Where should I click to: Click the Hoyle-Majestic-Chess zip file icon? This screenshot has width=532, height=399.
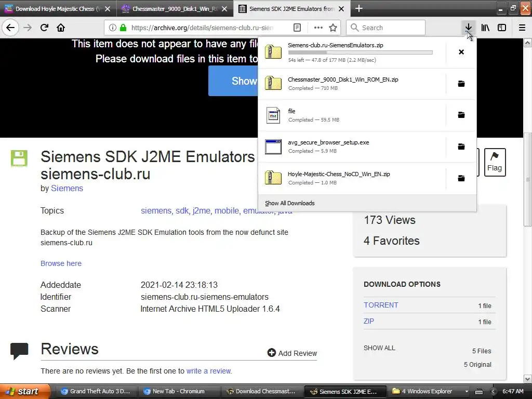[273, 178]
